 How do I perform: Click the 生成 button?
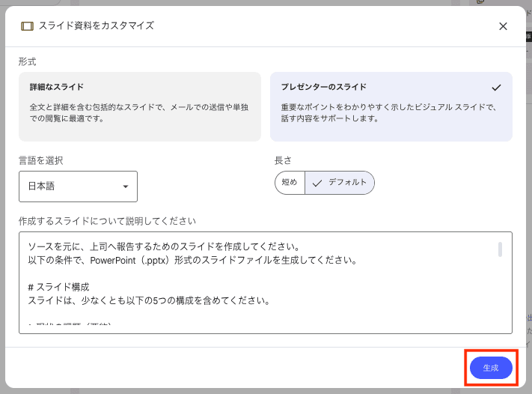pos(491,368)
